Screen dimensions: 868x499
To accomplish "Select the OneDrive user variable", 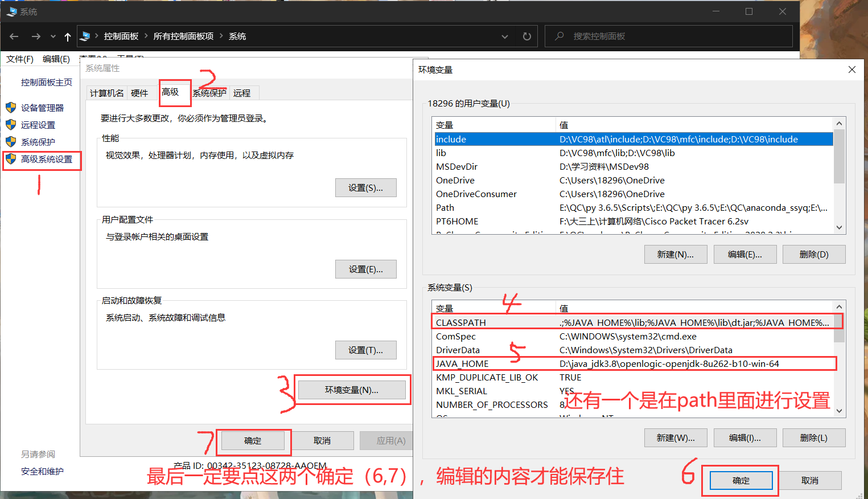I will tap(633, 180).
